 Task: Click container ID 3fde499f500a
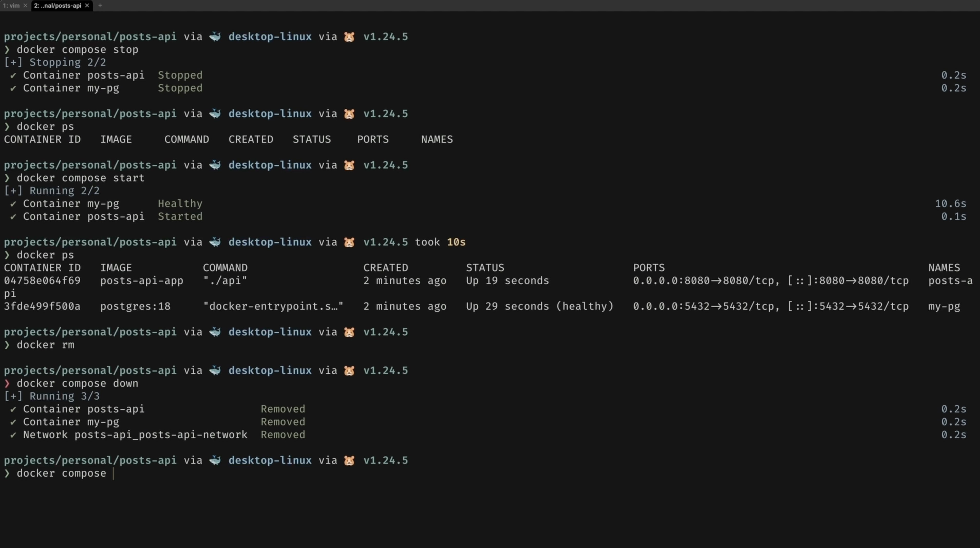pos(42,306)
